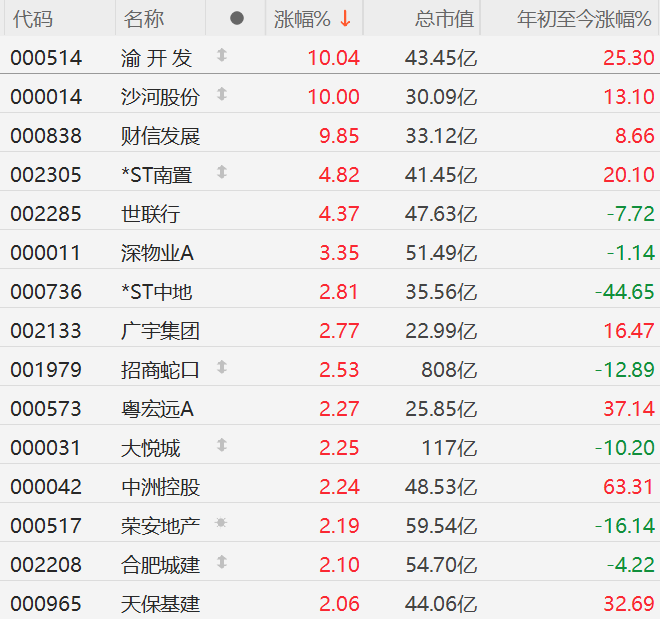Select stock name 中洲控股
The image size is (660, 619).
(160, 487)
